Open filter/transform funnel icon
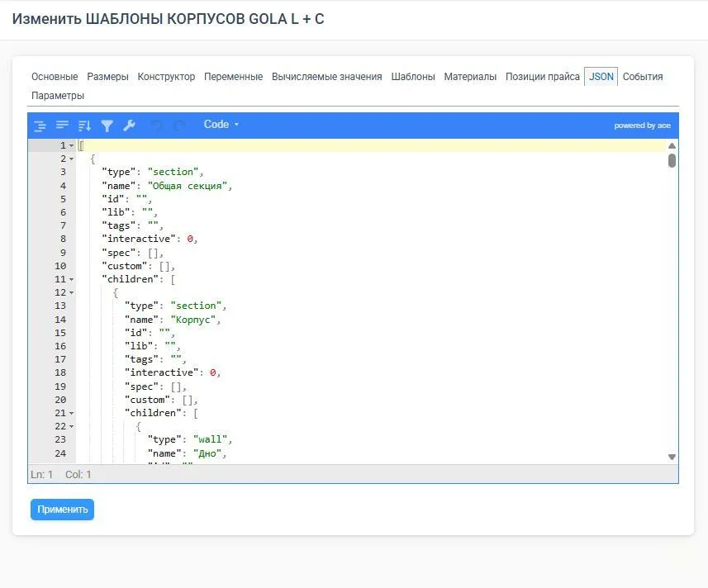Viewport: 708px width, 588px height. [x=107, y=126]
